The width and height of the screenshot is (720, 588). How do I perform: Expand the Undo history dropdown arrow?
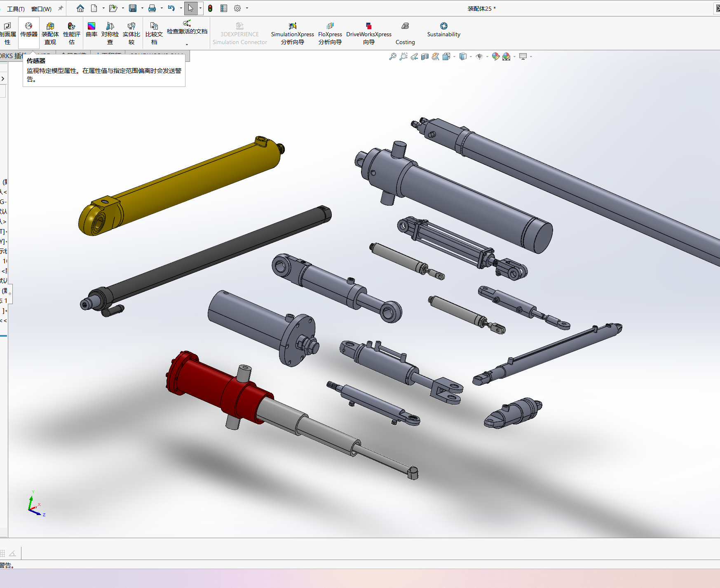pos(181,8)
